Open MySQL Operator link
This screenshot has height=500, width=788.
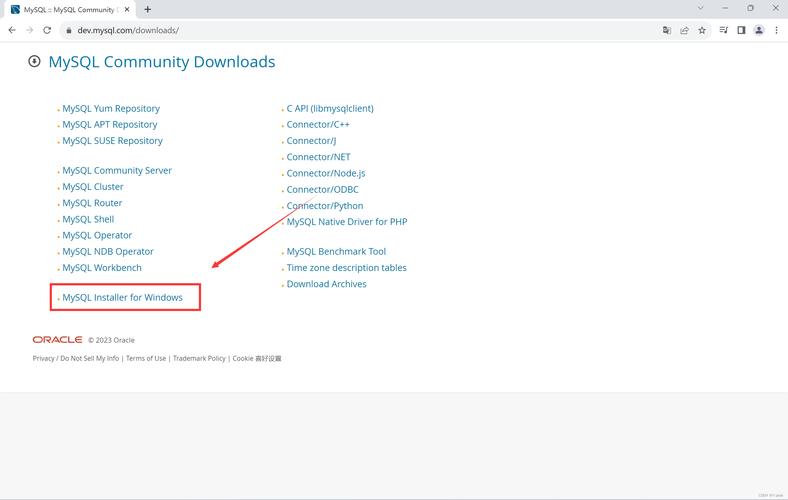(97, 235)
